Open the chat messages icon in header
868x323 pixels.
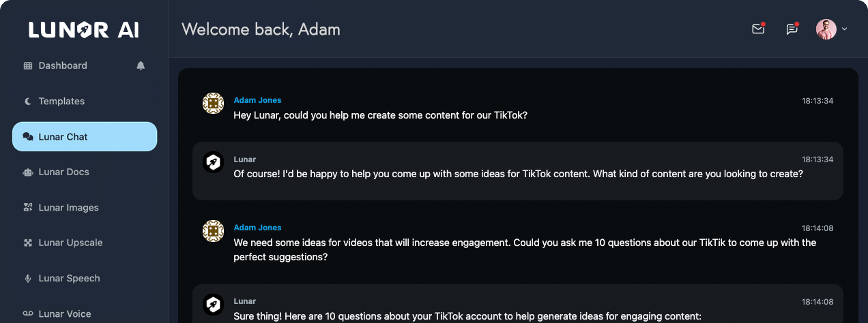pyautogui.click(x=792, y=29)
